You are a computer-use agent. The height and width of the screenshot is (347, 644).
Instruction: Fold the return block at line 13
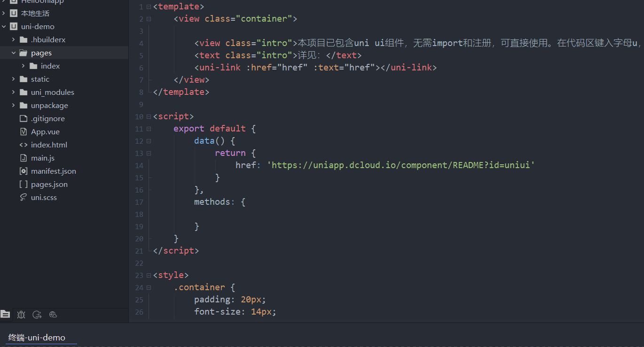(149, 154)
